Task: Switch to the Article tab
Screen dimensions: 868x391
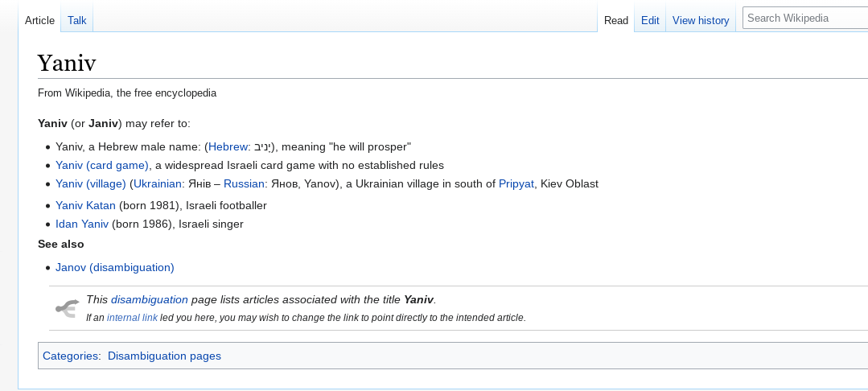Action: (x=40, y=20)
